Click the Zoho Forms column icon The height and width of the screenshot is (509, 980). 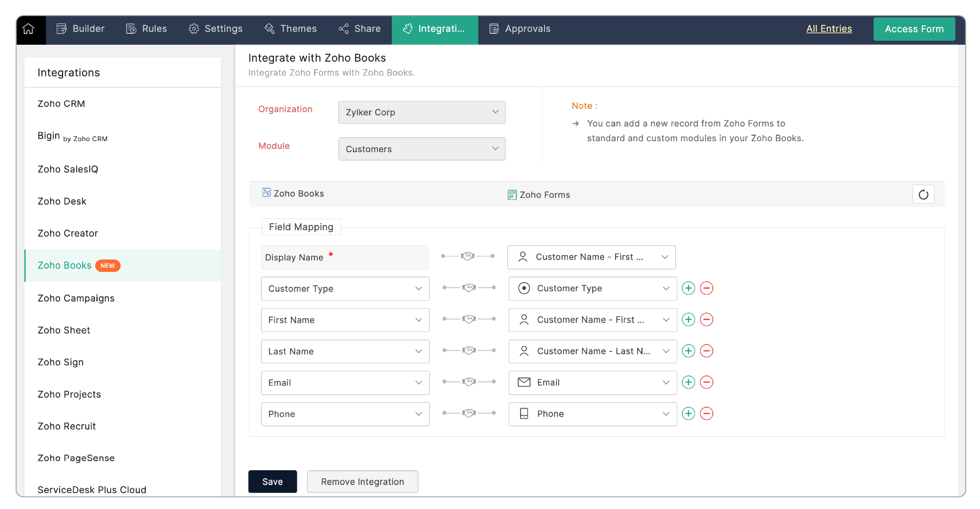tap(512, 195)
